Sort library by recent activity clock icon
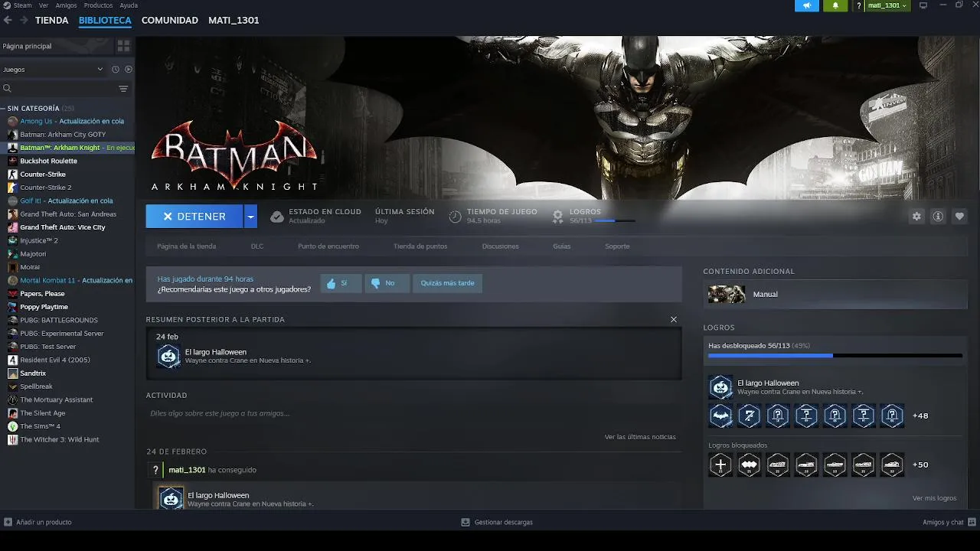The height and width of the screenshot is (551, 980). (116, 69)
